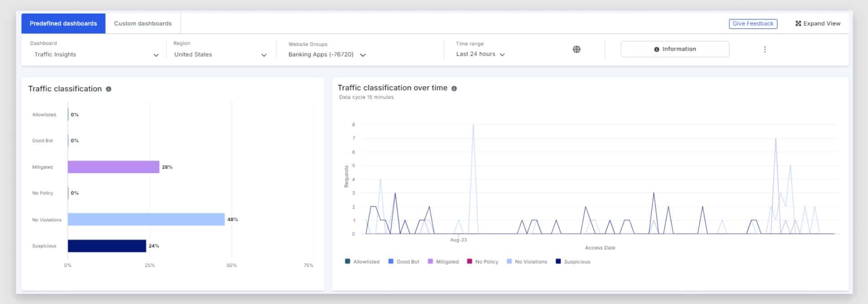This screenshot has width=868, height=304.
Task: Click info icon next to Traffic classification title
Action: click(109, 89)
